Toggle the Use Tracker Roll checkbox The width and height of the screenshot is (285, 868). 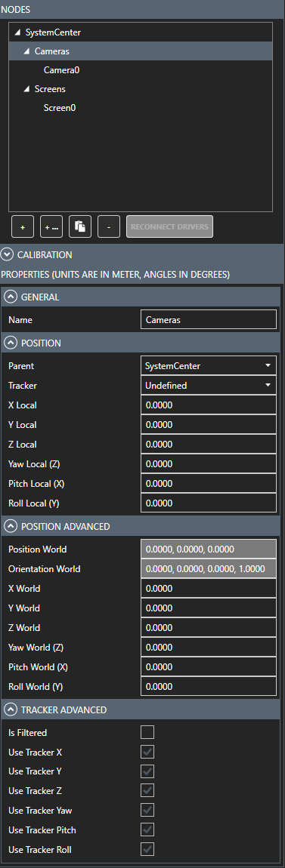[x=147, y=849]
